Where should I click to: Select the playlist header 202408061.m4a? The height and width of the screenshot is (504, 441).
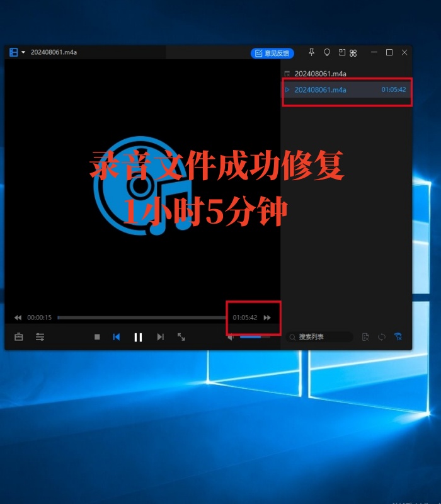(x=320, y=74)
